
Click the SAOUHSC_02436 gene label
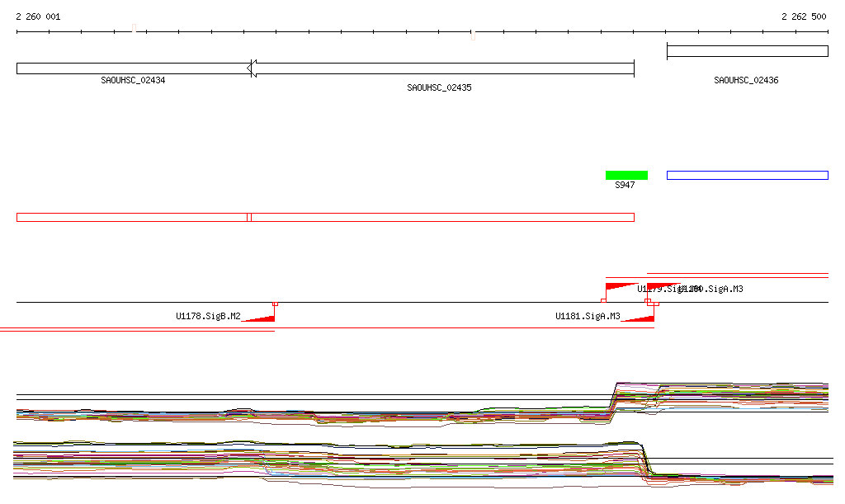click(x=746, y=80)
